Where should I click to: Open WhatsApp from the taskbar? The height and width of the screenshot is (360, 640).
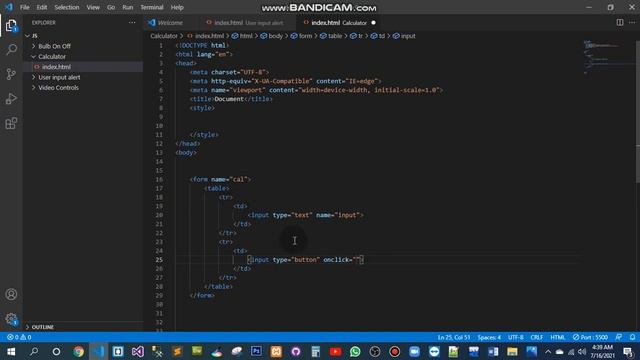click(x=355, y=351)
